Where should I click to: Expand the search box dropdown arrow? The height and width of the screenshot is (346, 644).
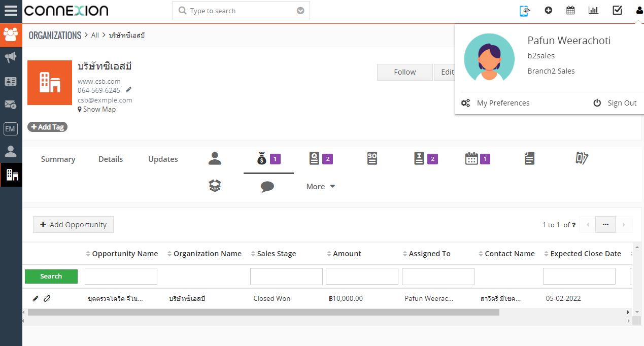(300, 11)
